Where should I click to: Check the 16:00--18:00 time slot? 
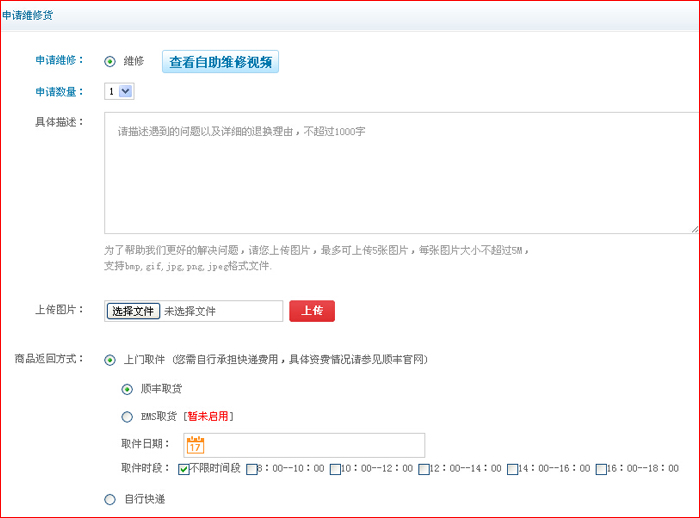600,469
